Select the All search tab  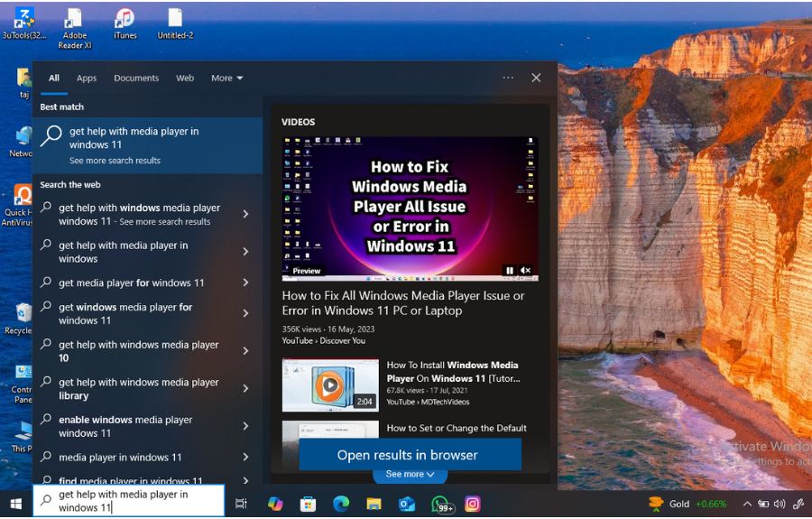(54, 78)
